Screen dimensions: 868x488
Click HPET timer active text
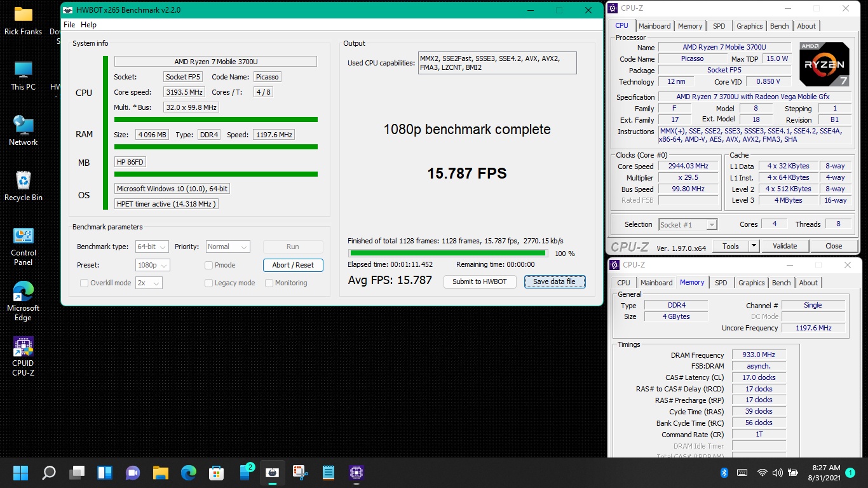(166, 204)
